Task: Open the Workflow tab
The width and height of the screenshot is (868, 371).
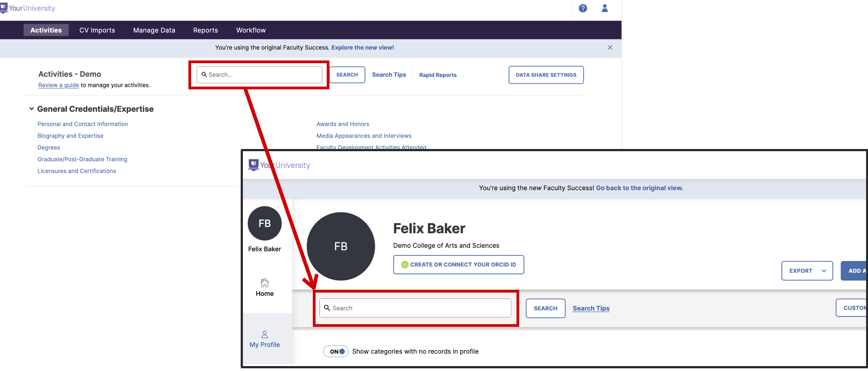Action: (251, 30)
